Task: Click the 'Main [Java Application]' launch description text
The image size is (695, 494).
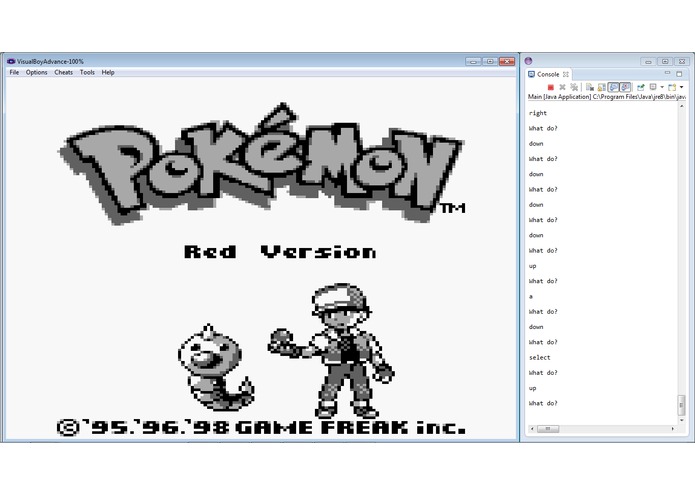Action: [x=559, y=97]
